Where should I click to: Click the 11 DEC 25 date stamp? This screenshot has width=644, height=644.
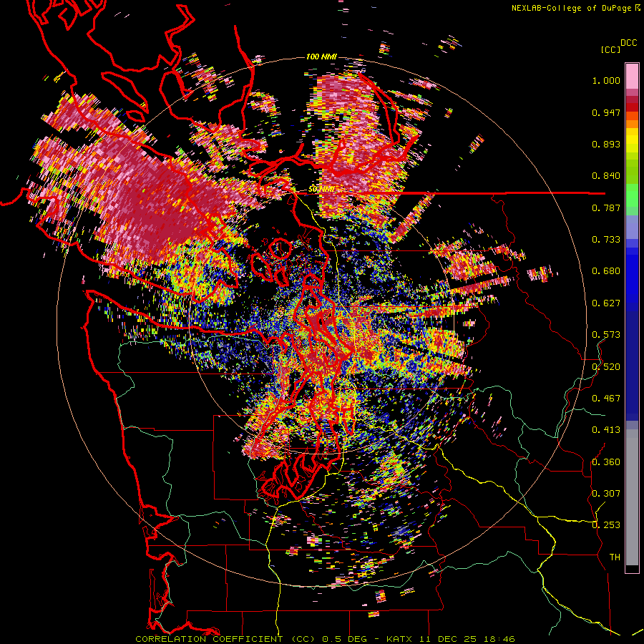coord(447,639)
